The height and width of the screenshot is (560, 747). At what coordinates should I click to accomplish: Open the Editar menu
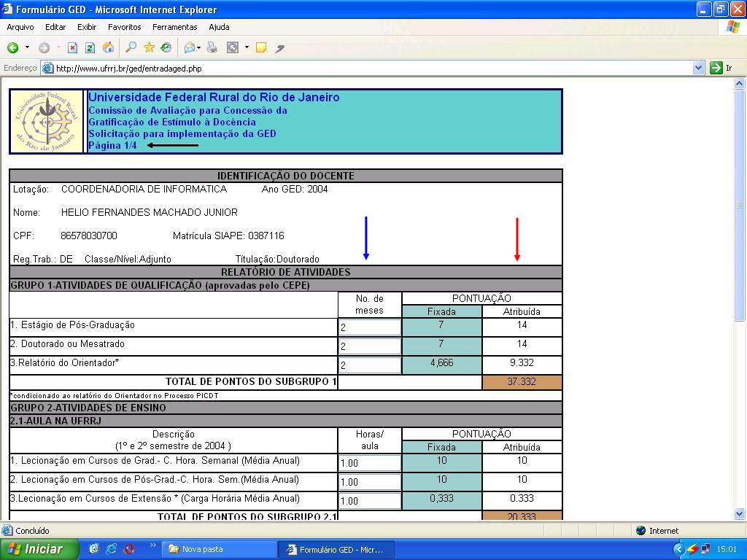(x=55, y=27)
